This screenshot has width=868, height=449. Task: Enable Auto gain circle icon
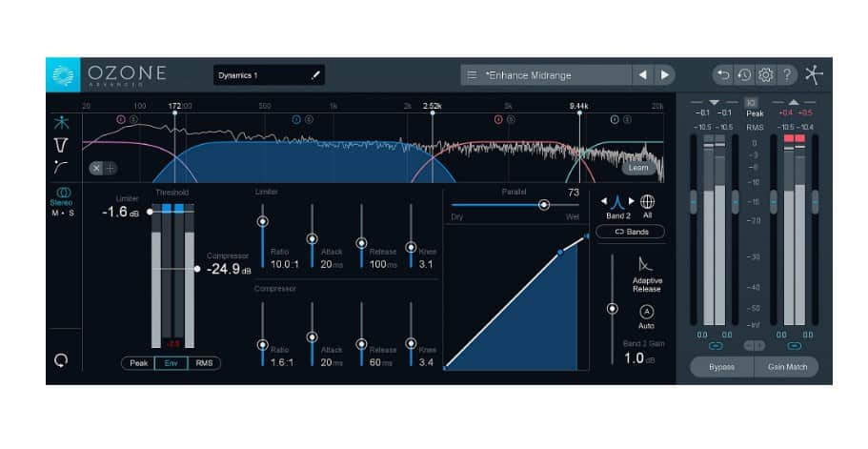point(646,312)
